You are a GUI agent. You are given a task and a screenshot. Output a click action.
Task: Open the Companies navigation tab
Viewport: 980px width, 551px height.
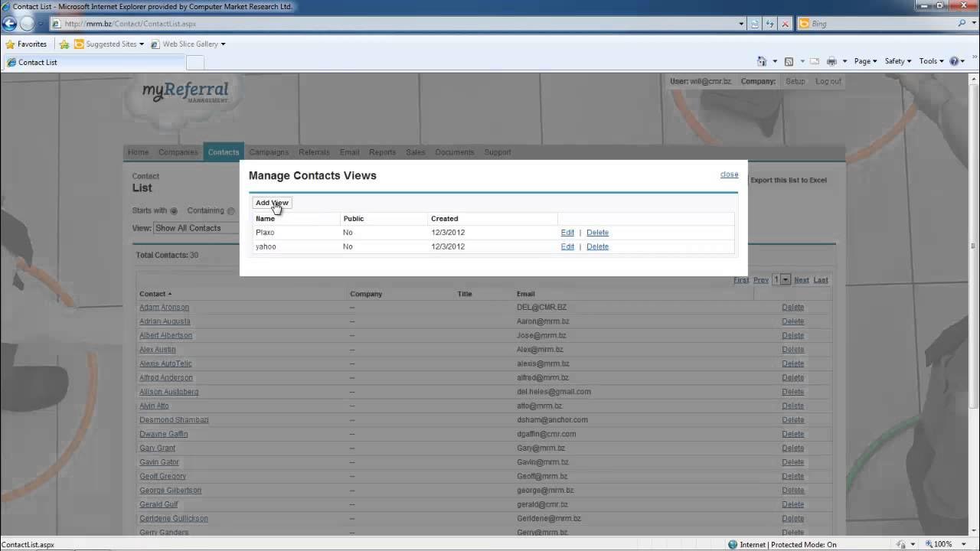[178, 152]
